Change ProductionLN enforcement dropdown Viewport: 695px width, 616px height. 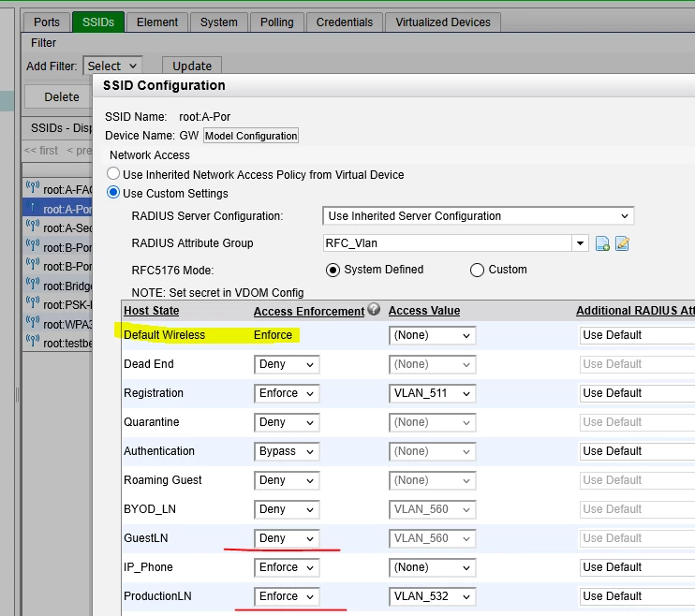pos(287,596)
